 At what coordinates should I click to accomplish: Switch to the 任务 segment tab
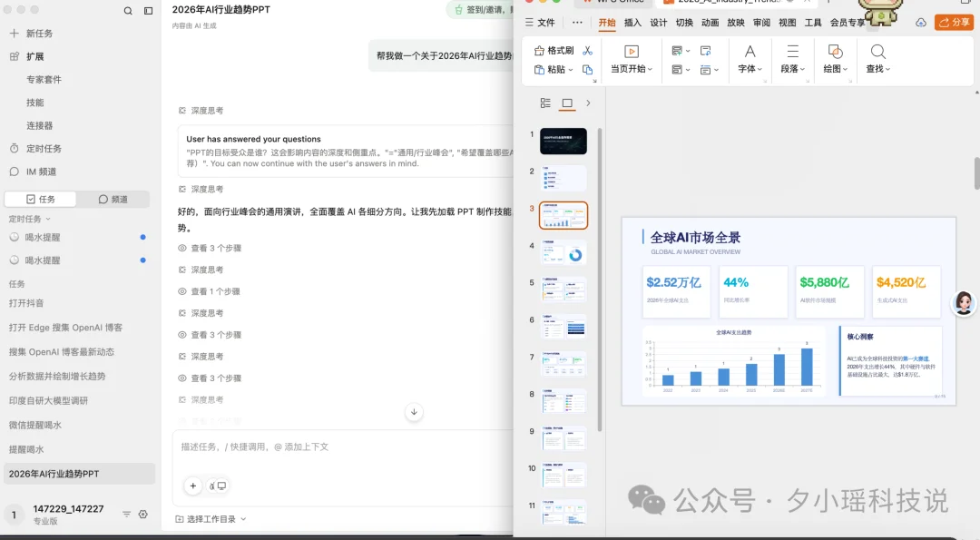pos(41,200)
